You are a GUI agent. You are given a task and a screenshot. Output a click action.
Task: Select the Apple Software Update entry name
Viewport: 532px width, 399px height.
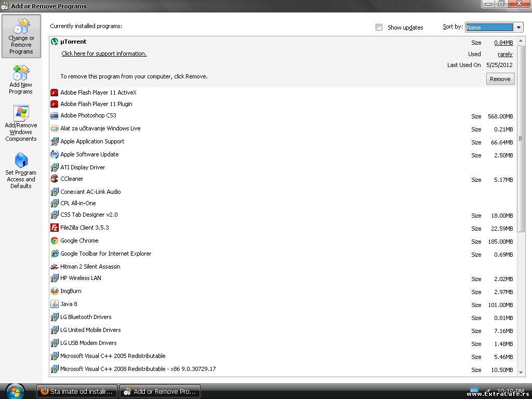[89, 154]
